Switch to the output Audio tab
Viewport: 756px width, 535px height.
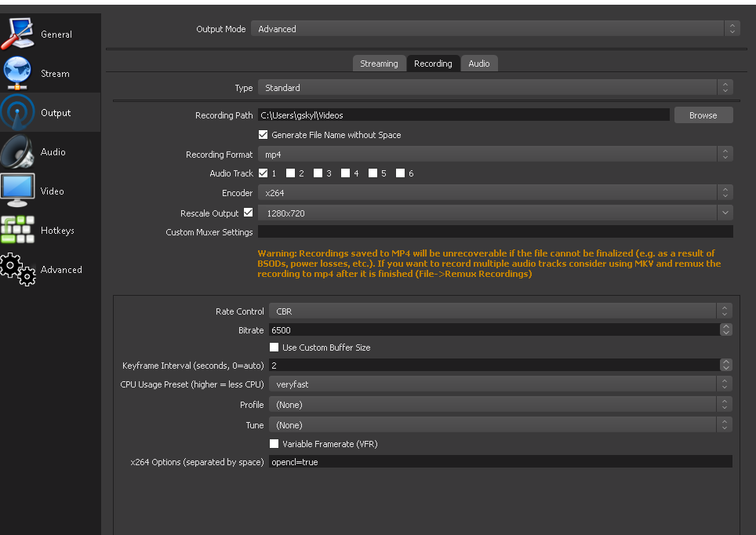[478, 64]
